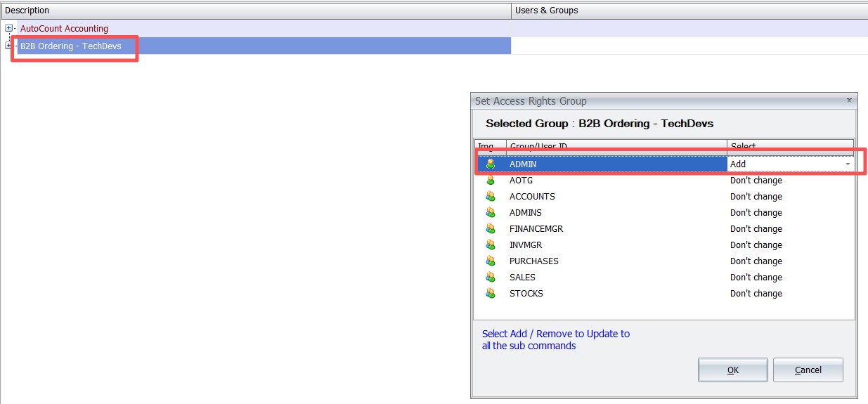Sort by Group/User ID column header
This screenshot has height=404, width=868.
616,146
